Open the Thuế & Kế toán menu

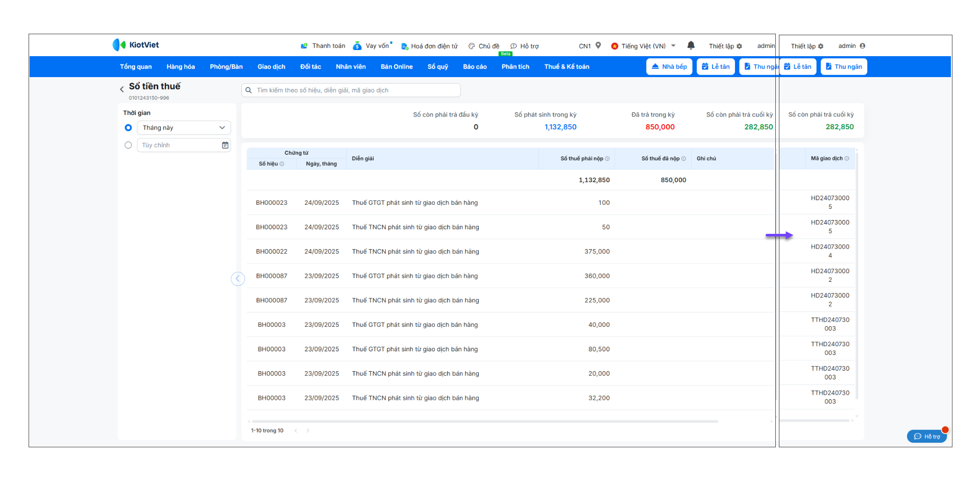tap(567, 67)
